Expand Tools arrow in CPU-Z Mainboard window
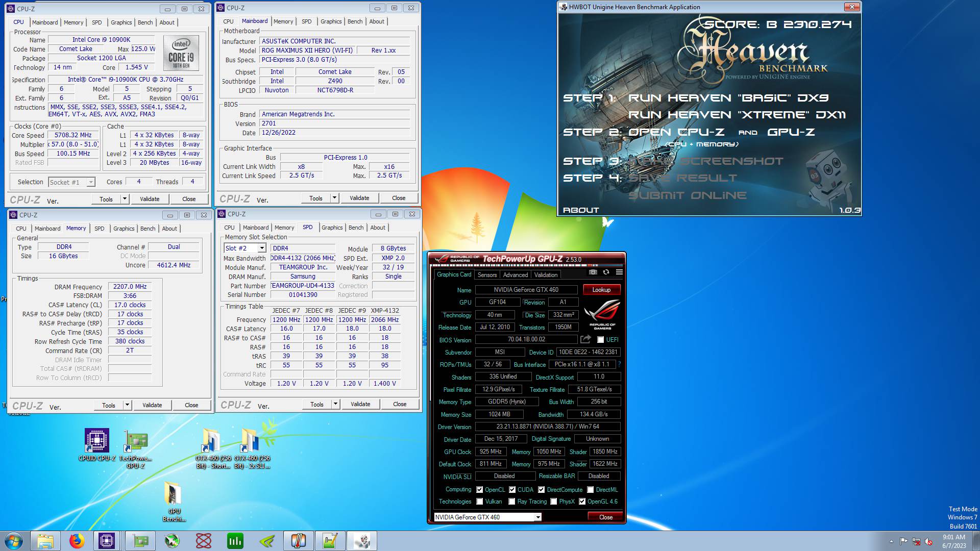Viewport: 980px width, 551px height. pyautogui.click(x=334, y=198)
